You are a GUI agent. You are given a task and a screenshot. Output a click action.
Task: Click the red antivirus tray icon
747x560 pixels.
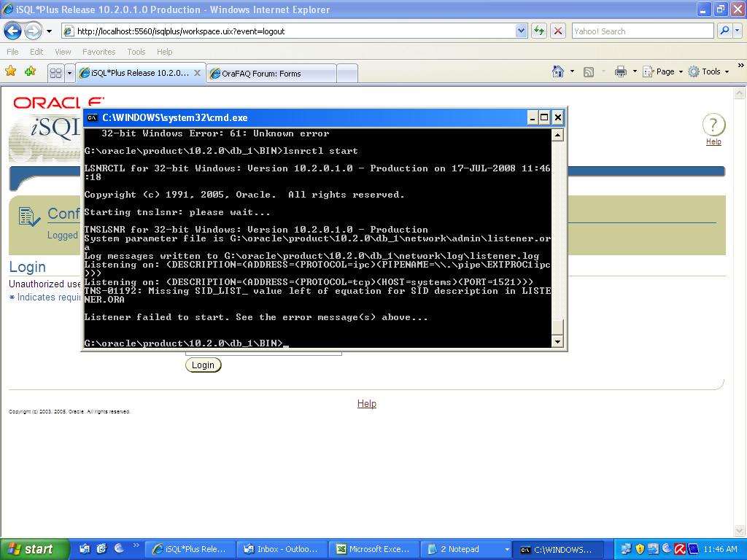[680, 549]
